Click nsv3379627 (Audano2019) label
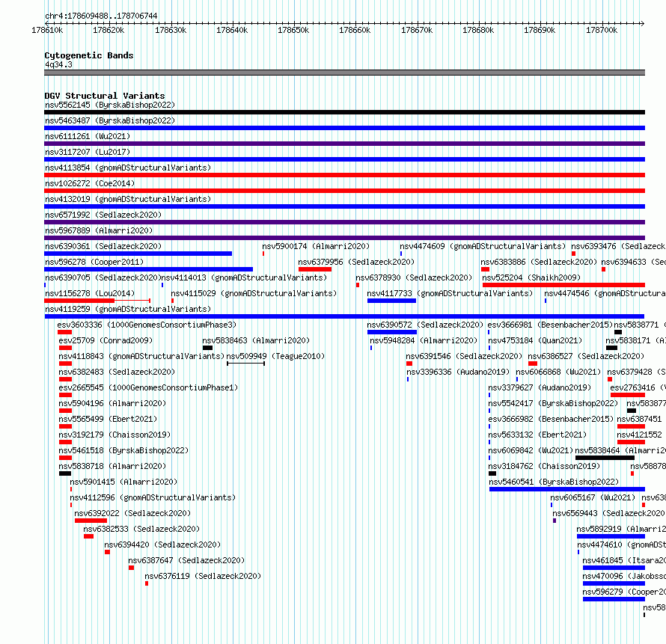The image size is (666, 644). click(x=540, y=387)
